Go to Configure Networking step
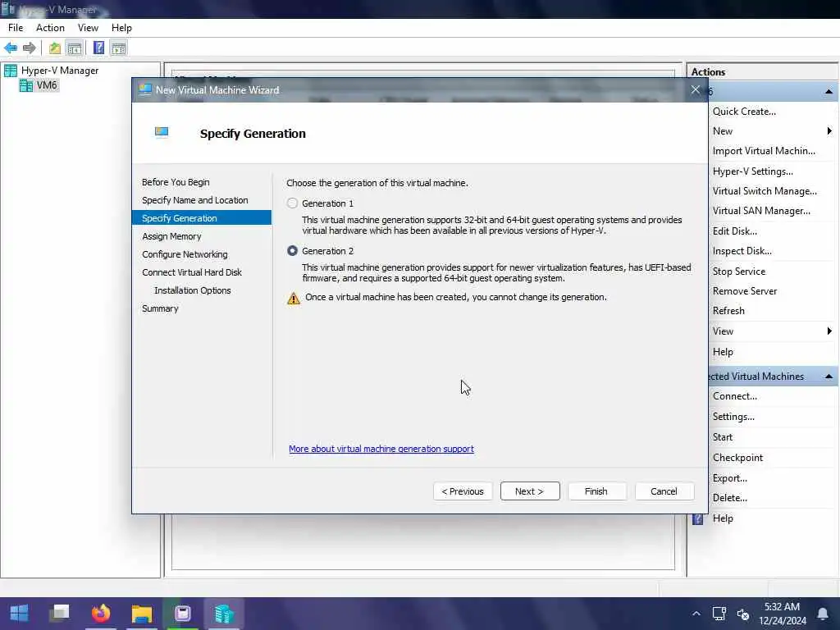 point(185,254)
